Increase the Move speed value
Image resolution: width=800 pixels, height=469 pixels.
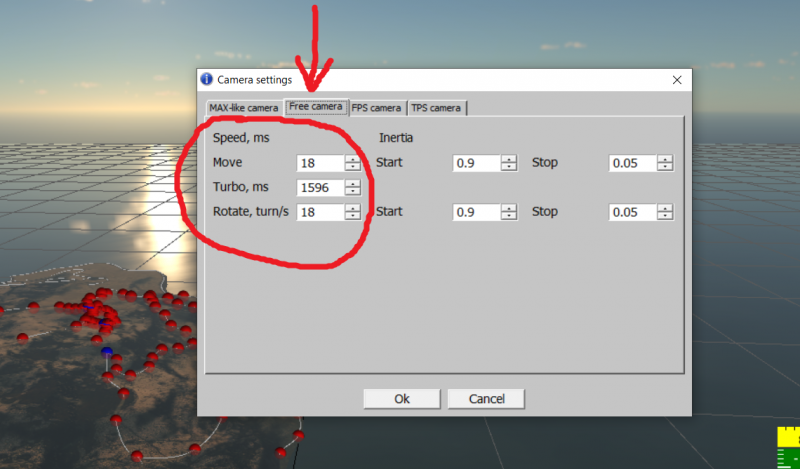353,159
